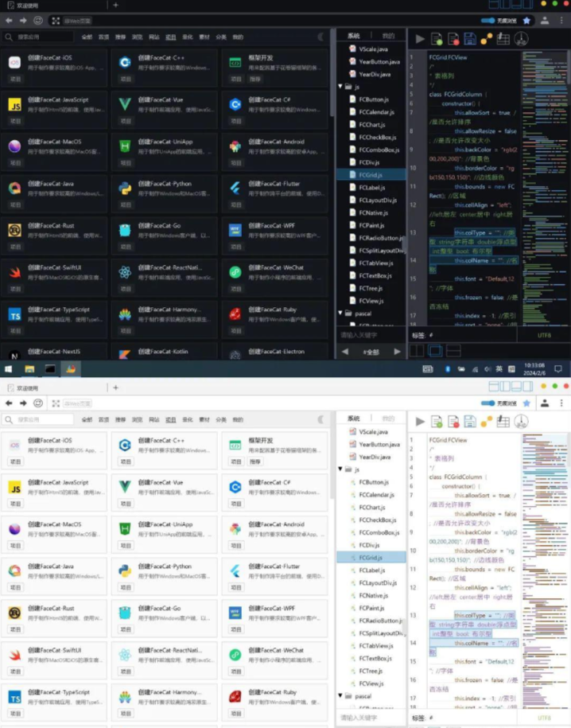Open the user profile icon in the light window
Viewport: 571px width, 728px height.
pyautogui.click(x=545, y=403)
